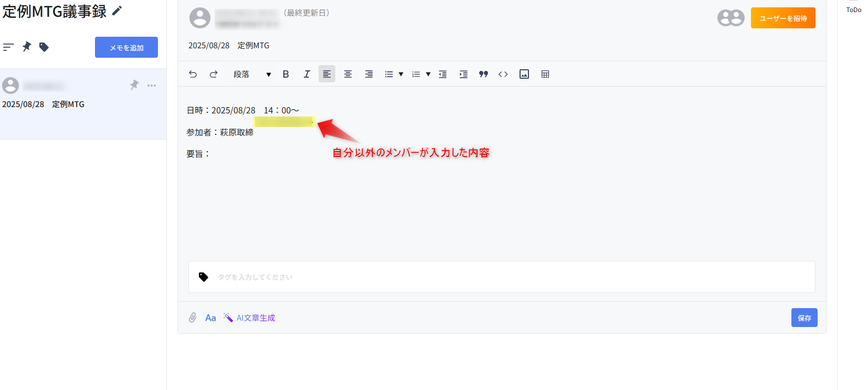Save the memo with 保存 button
The image size is (868, 390).
[804, 318]
